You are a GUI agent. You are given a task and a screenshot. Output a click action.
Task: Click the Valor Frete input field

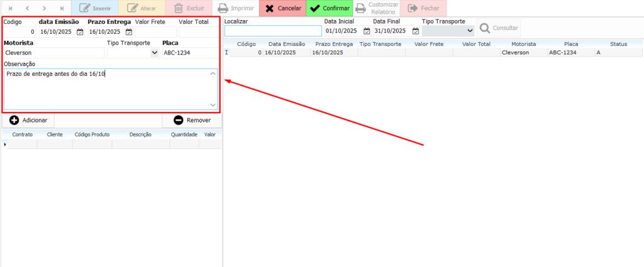(155, 31)
